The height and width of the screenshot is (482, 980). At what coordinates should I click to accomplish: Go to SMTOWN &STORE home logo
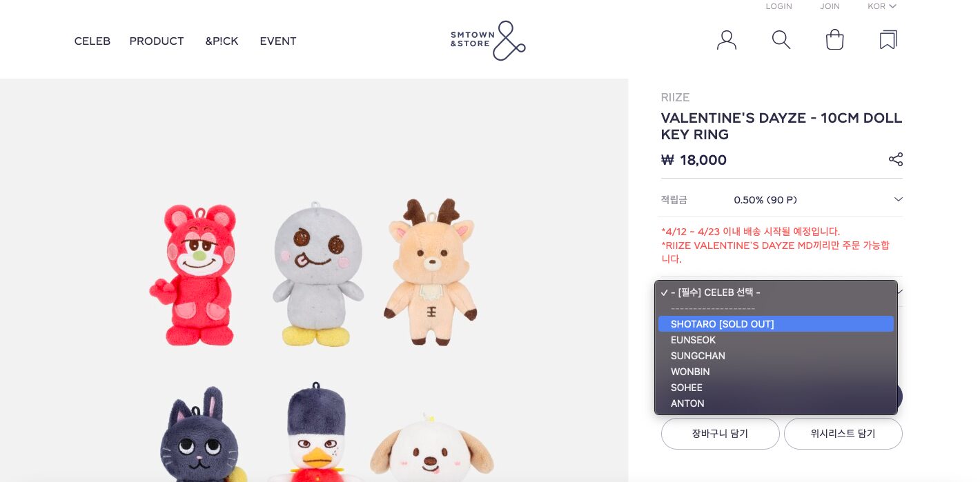488,41
